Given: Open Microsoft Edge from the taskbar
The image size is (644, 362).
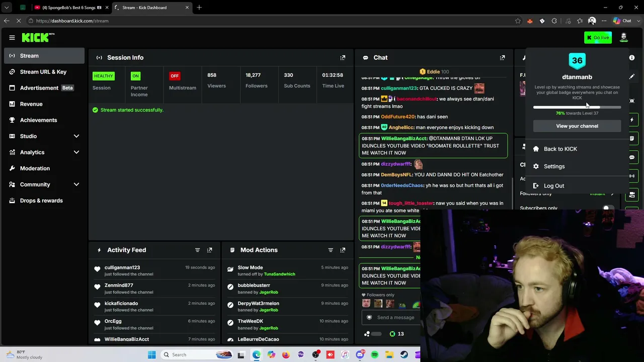Looking at the screenshot, I should coord(256,355).
